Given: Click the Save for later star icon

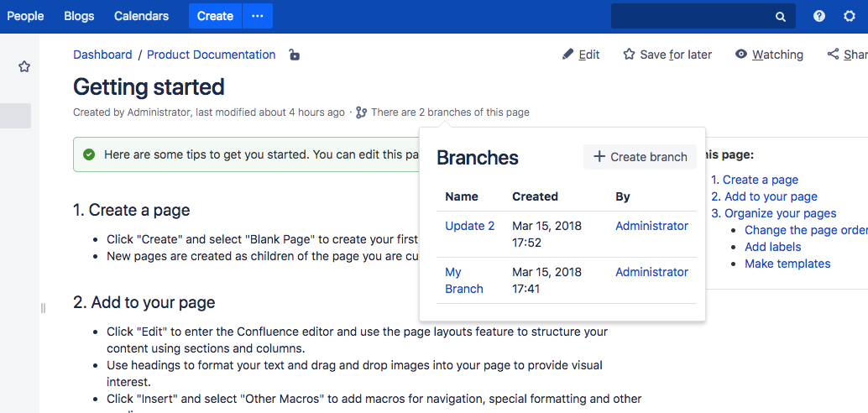Looking at the screenshot, I should pos(628,54).
